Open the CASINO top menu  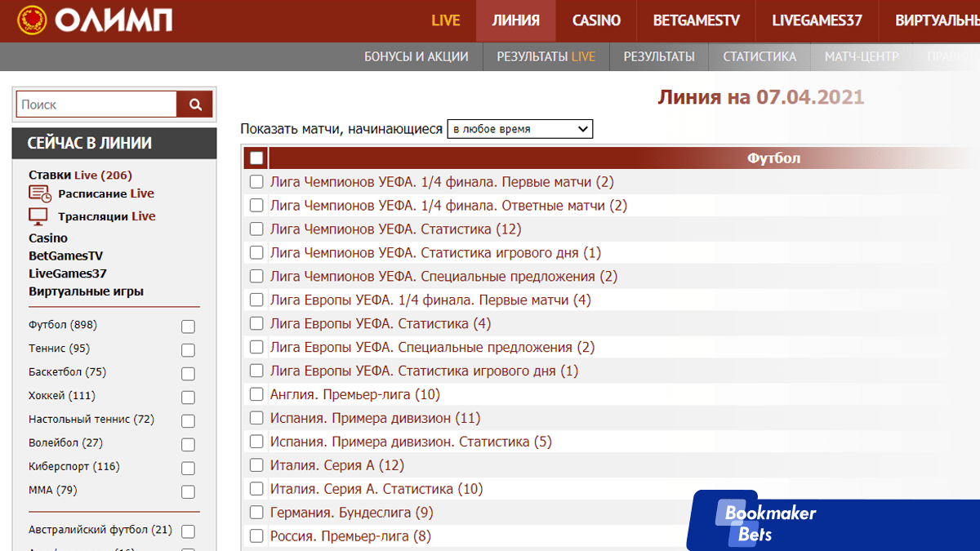596,20
